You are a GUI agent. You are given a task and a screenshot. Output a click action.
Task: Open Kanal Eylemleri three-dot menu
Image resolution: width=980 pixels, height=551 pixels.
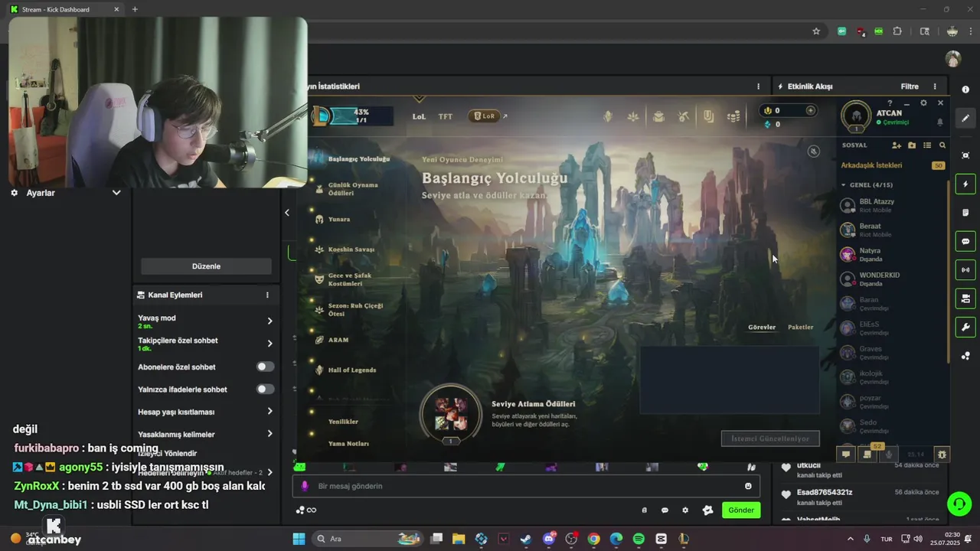(267, 295)
